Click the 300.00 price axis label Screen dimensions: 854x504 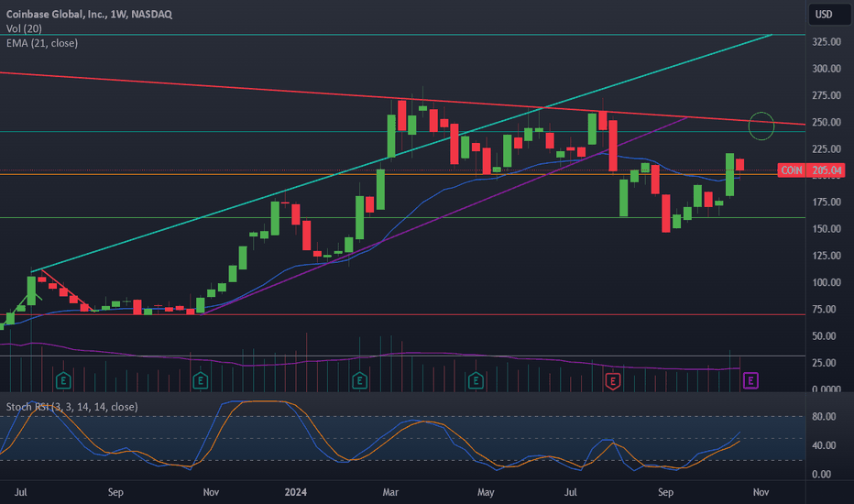point(827,69)
